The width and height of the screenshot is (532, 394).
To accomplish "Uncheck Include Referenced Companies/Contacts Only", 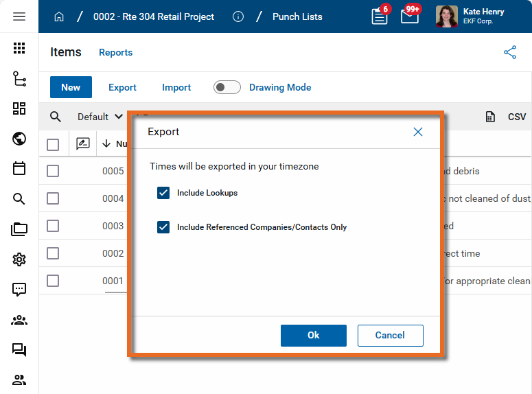I will click(x=163, y=227).
